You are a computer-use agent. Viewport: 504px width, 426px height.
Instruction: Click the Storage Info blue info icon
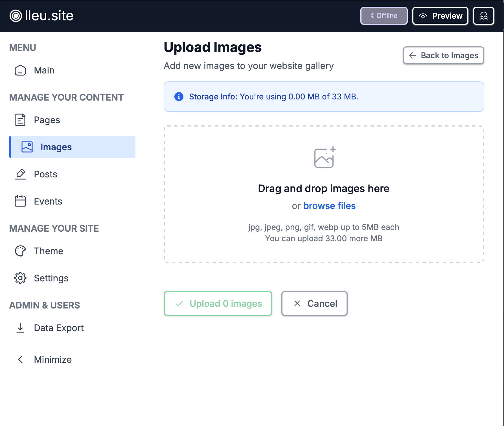coord(179,97)
